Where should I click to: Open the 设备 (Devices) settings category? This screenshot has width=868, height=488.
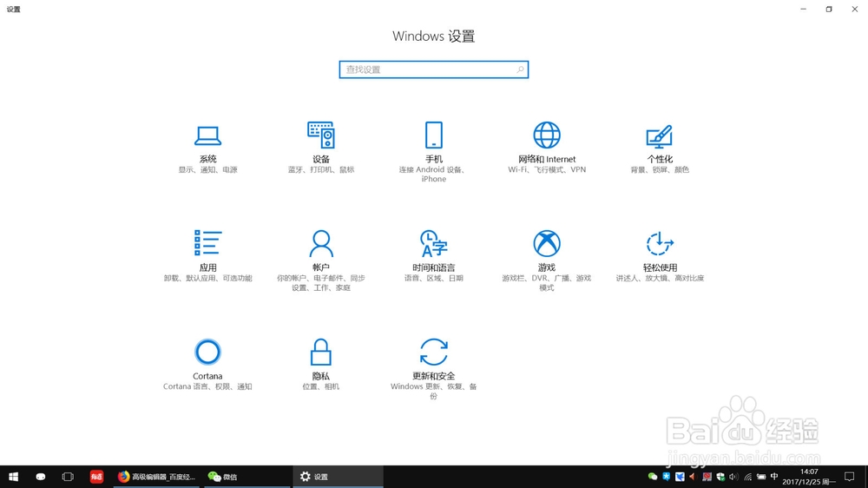[321, 148]
